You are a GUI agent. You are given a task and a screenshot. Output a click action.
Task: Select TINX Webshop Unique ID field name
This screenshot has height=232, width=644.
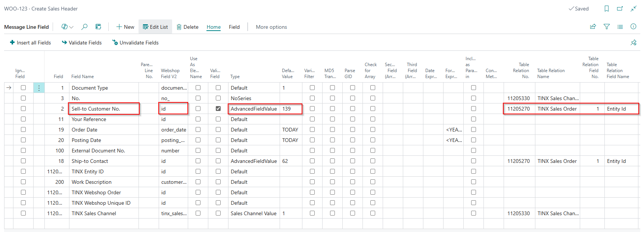(104, 203)
